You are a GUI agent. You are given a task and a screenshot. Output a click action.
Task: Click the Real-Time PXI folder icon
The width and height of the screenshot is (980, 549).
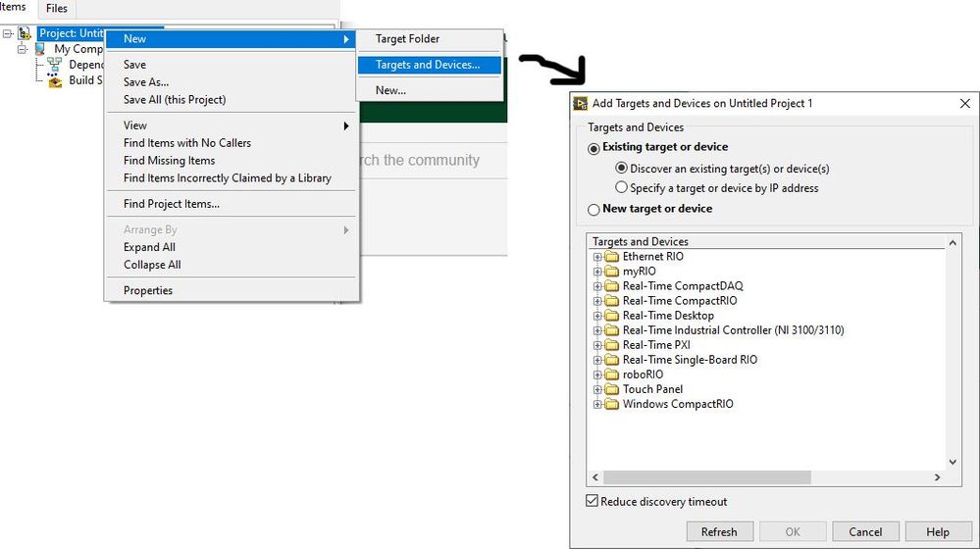(x=612, y=345)
